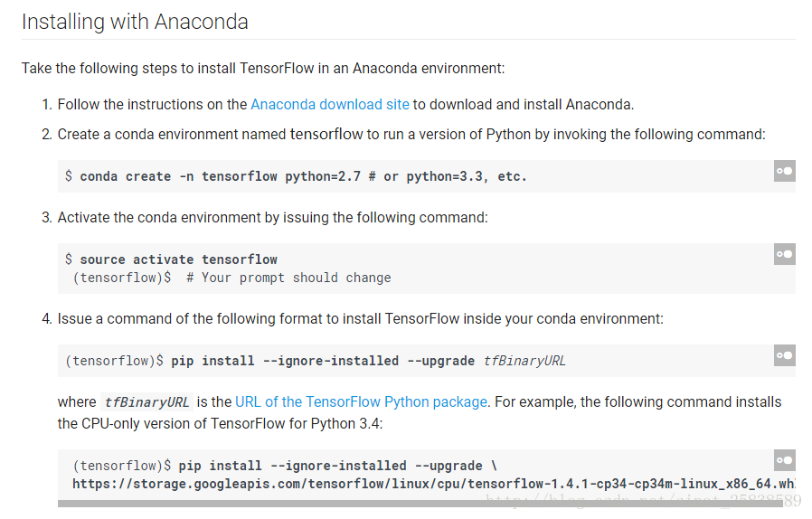
Task: Click the python=3.3 comment in conda command
Action: 448,176
